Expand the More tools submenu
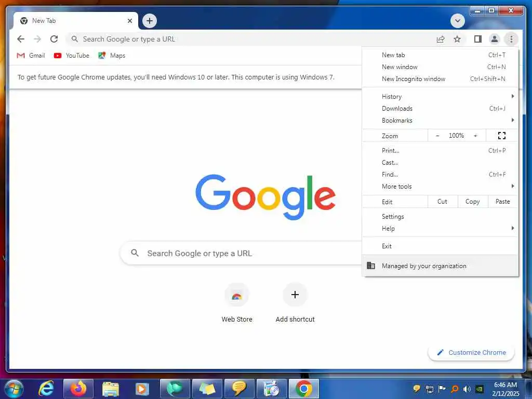532x399 pixels. 440,186
